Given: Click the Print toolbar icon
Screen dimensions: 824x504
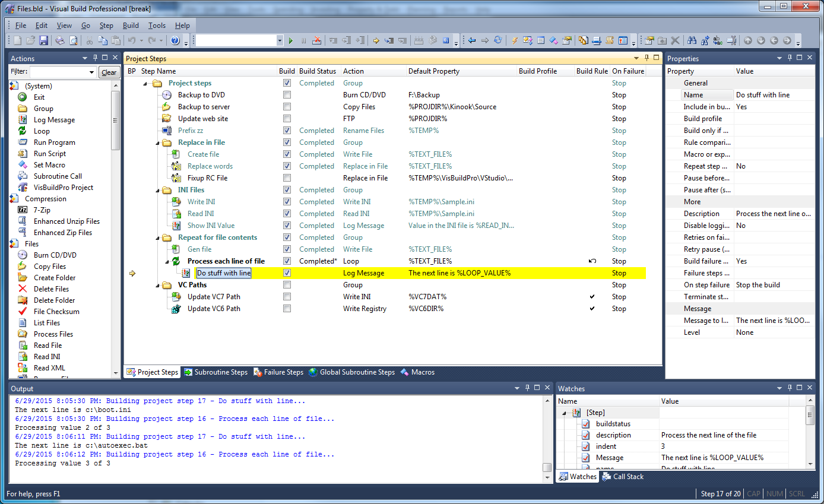Looking at the screenshot, I should click(60, 40).
